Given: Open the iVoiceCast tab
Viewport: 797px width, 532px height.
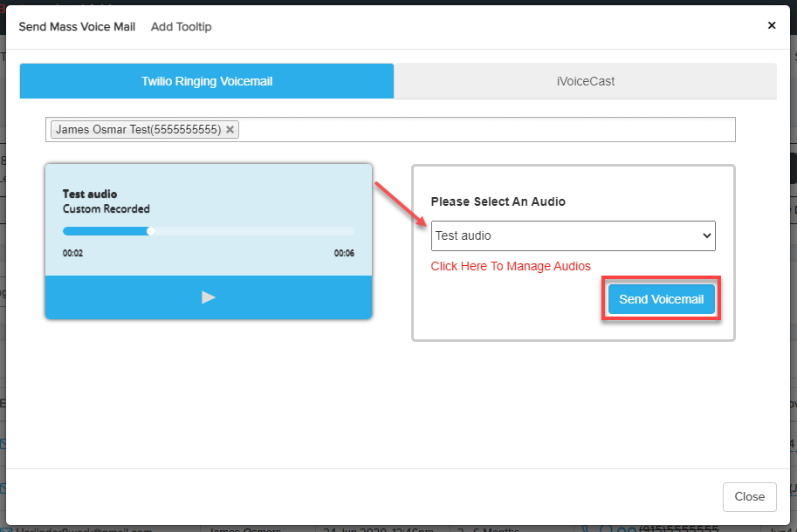Looking at the screenshot, I should click(585, 81).
